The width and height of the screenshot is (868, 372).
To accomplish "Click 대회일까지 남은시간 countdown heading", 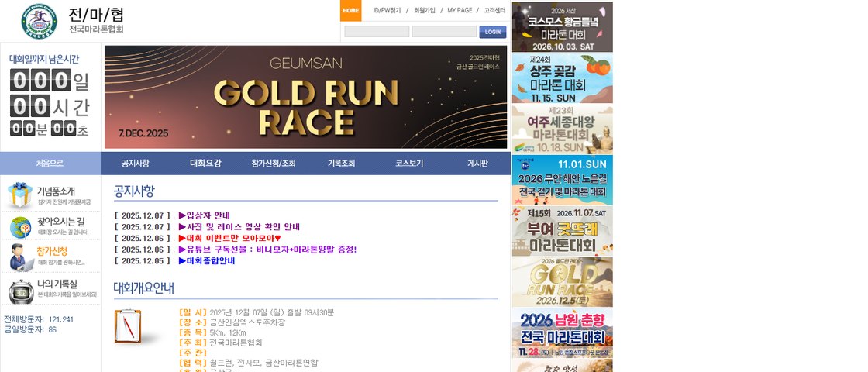I will (x=44, y=59).
